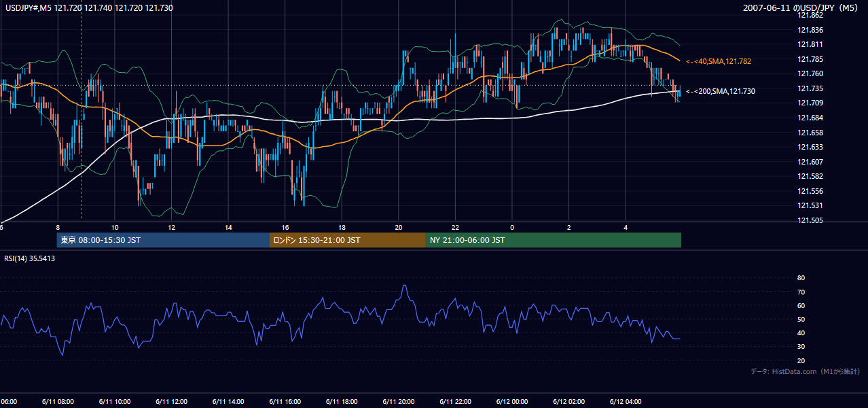The image size is (868, 408).
Task: Click the 6/12 02:00 time label
Action: click(x=568, y=402)
